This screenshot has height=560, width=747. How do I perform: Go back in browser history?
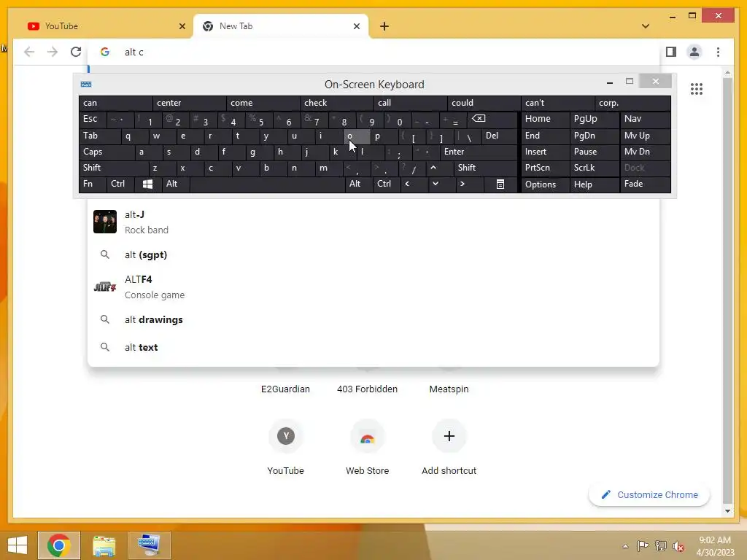point(29,52)
